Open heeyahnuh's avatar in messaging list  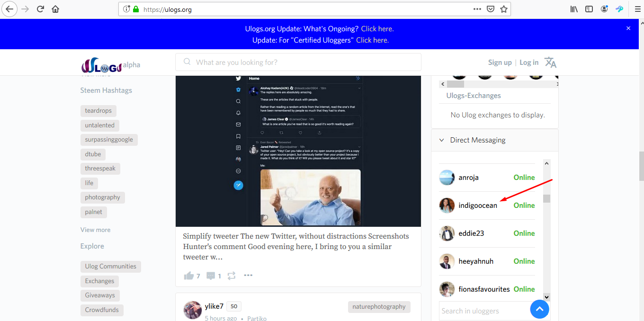tap(447, 261)
